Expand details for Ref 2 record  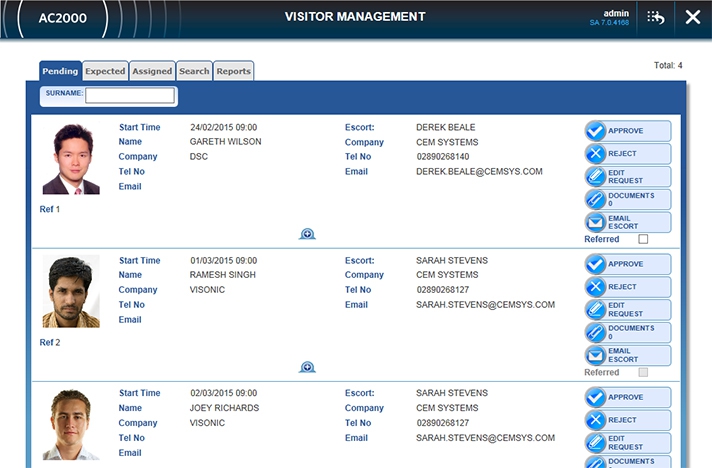[x=307, y=367]
